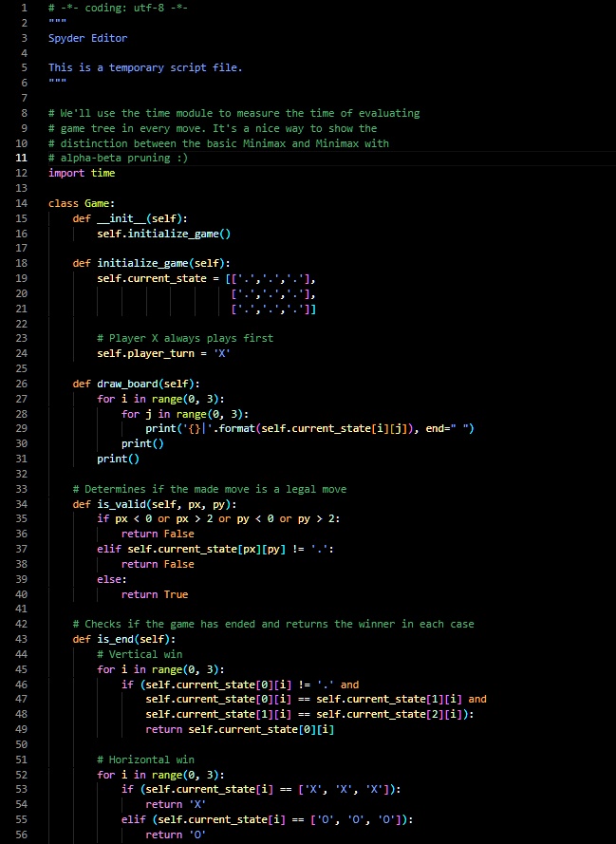
Task: Click line number 40 in the gutter
Action: point(21,594)
